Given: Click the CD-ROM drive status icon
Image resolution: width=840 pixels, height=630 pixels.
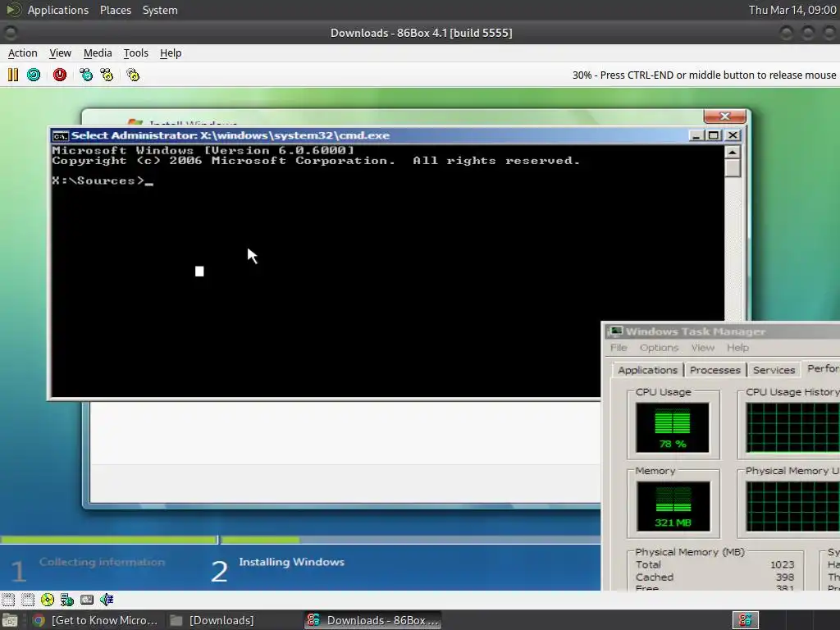Looking at the screenshot, I should (47, 600).
